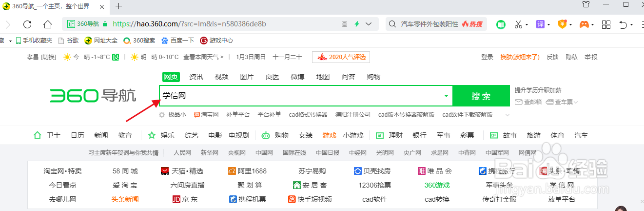The image size is (644, 211).
Task: Click the QR code icon in address bar
Action: coord(344,24)
